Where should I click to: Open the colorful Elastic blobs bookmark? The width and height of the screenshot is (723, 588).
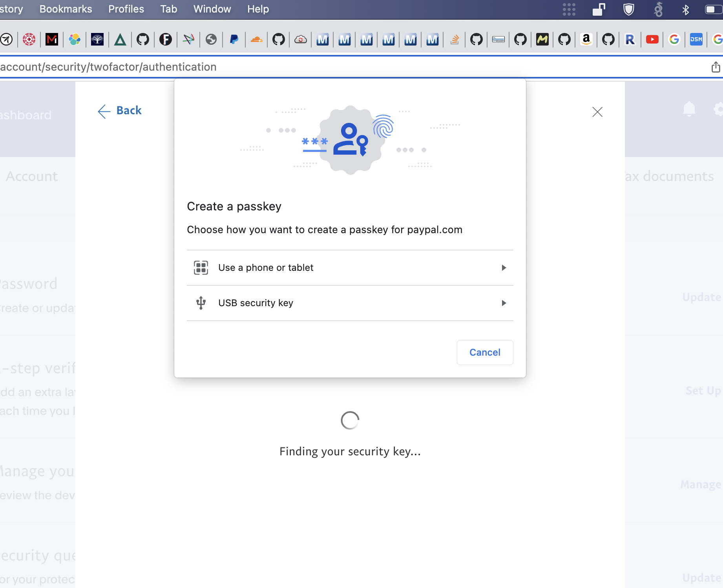point(75,39)
